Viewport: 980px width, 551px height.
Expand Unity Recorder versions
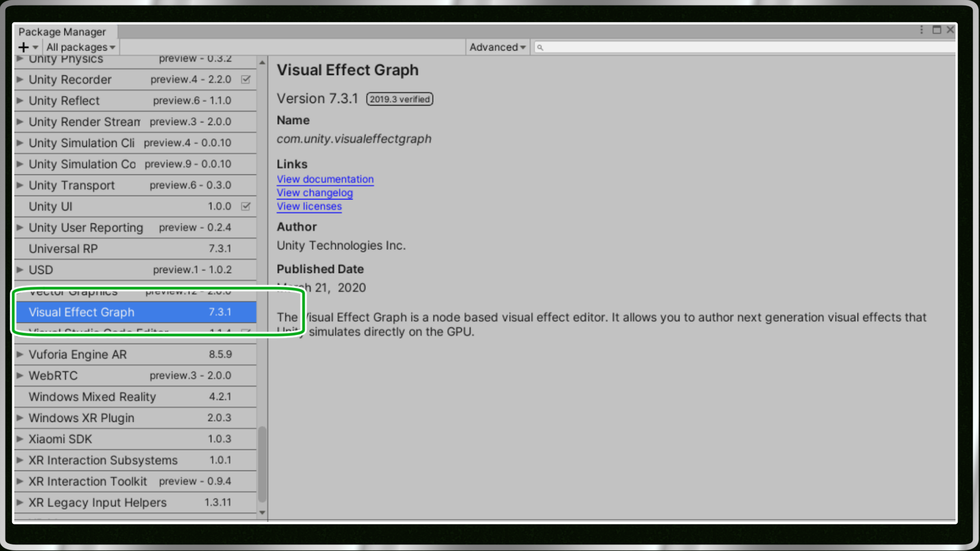tap(20, 80)
